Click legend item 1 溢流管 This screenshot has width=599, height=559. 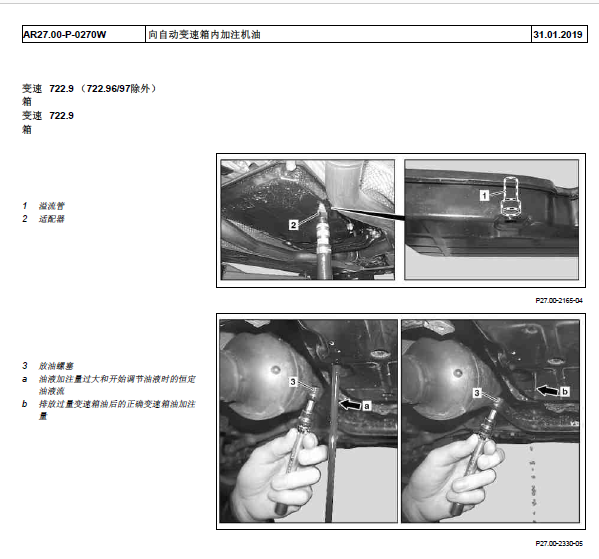(x=43, y=206)
